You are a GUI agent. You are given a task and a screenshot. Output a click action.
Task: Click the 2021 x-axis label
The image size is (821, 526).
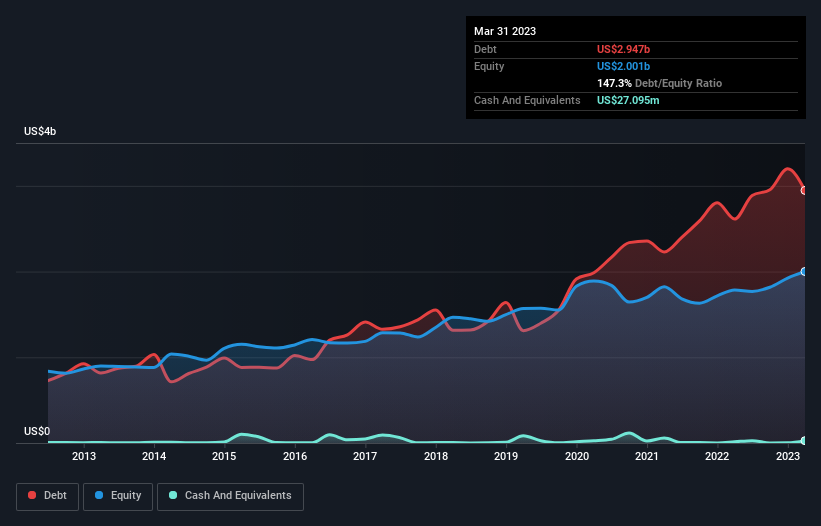click(x=647, y=456)
